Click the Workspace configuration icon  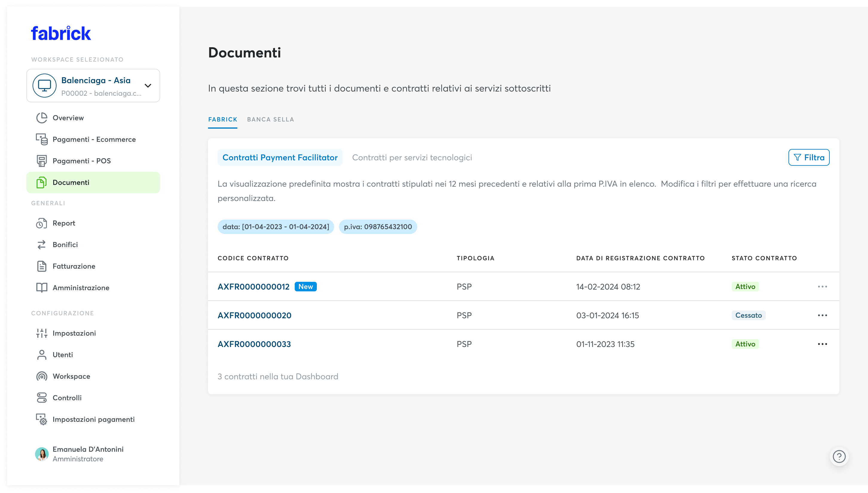[x=42, y=376]
